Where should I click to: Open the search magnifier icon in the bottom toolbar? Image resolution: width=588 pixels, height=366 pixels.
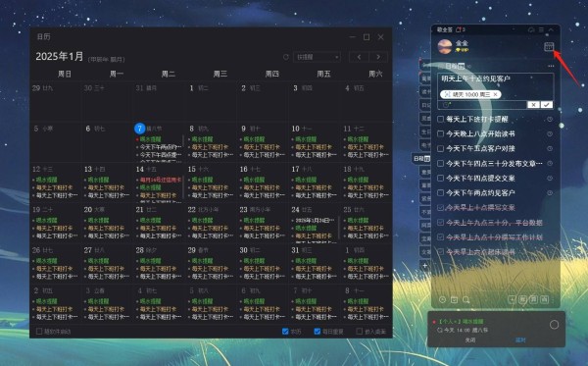click(x=465, y=299)
